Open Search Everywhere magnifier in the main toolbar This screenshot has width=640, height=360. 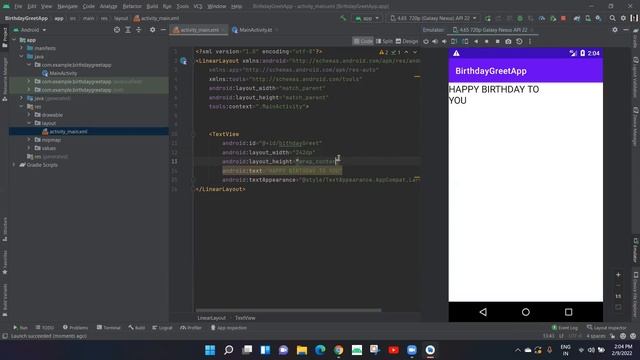(x=612, y=18)
